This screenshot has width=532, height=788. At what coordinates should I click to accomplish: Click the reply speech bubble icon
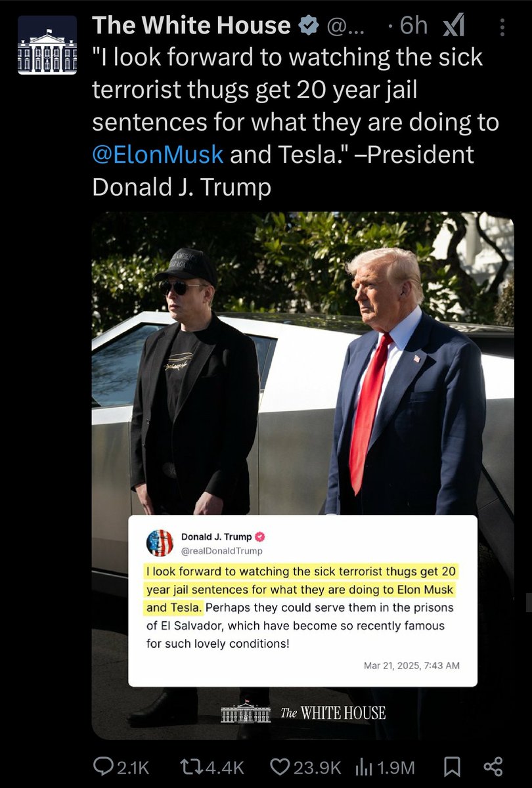[x=102, y=766]
